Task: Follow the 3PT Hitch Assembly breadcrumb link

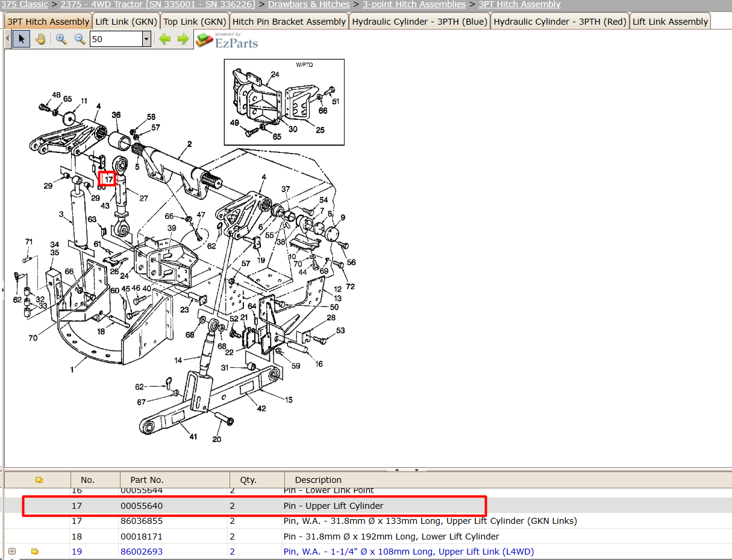Action: tap(519, 4)
